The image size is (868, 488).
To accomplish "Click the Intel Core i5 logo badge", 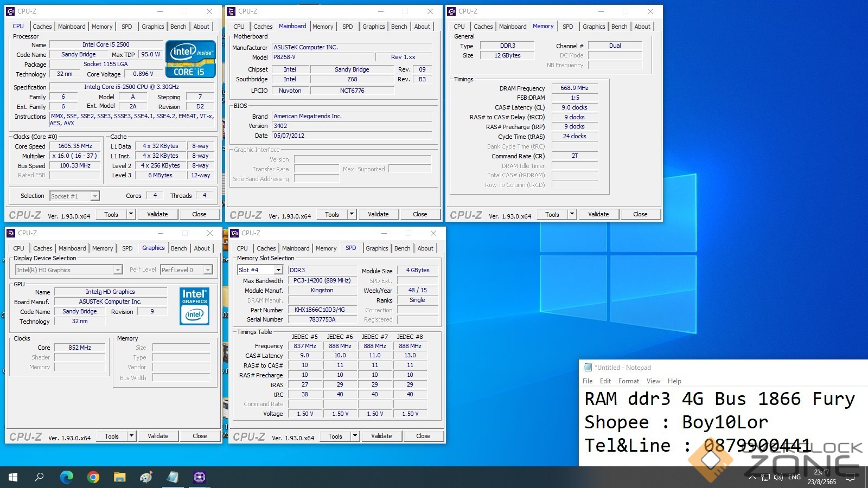I will click(190, 59).
